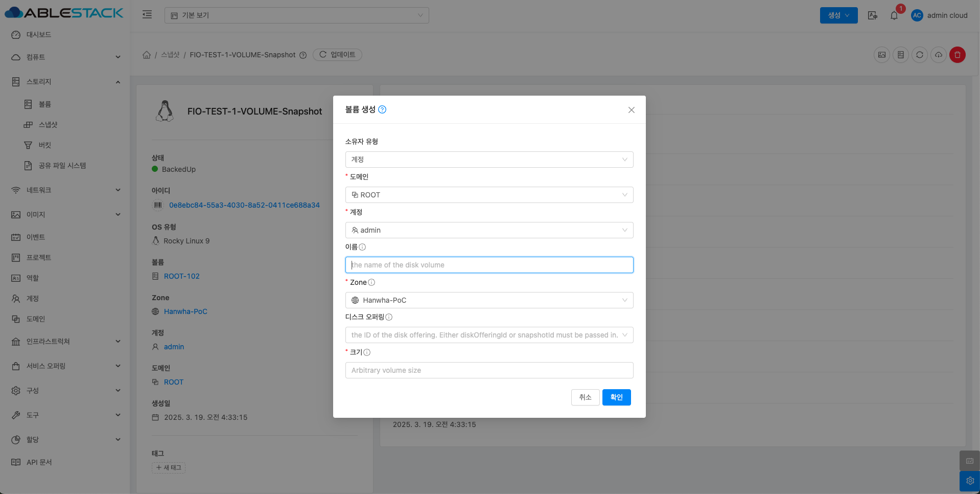Click the 확인 button
This screenshot has width=980, height=494.
pos(616,397)
